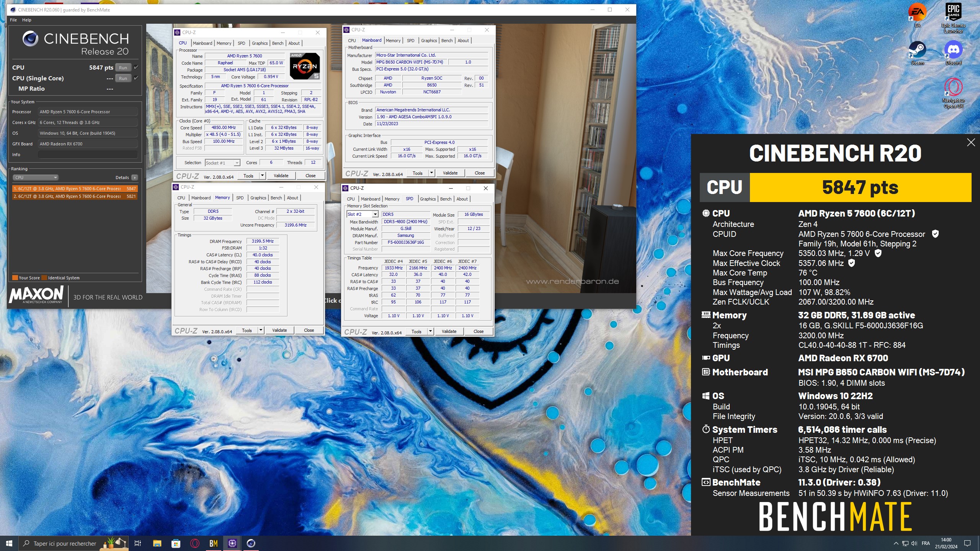The width and height of the screenshot is (980, 551).
Task: Switch to Graphics tab in Mainboard window
Action: (x=429, y=41)
